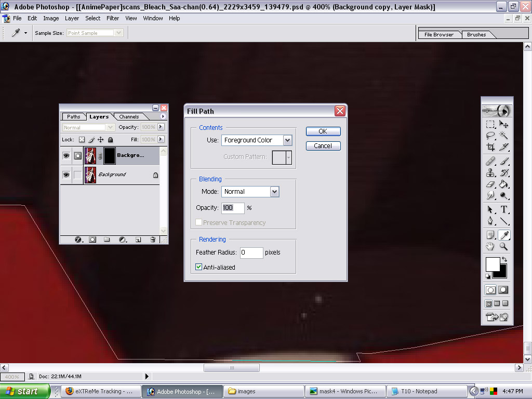The width and height of the screenshot is (532, 399).
Task: Select the Eyedropper tool in toolbox
Action: 504,235
